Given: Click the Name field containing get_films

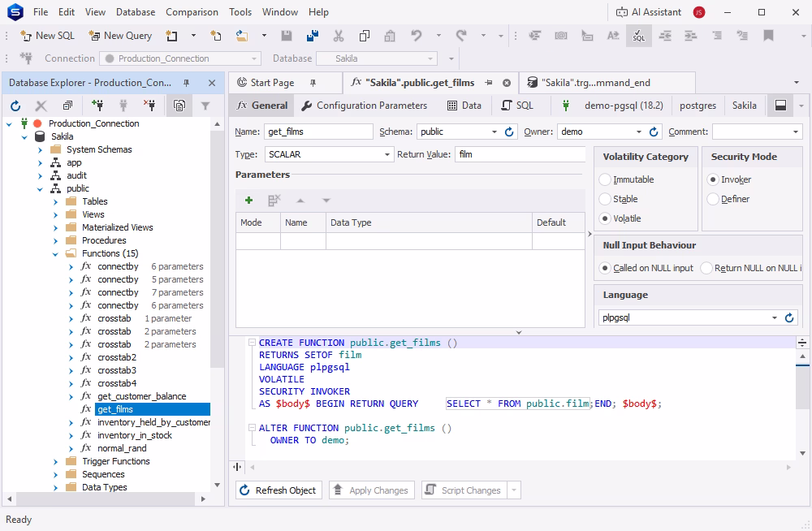Looking at the screenshot, I should tap(318, 132).
